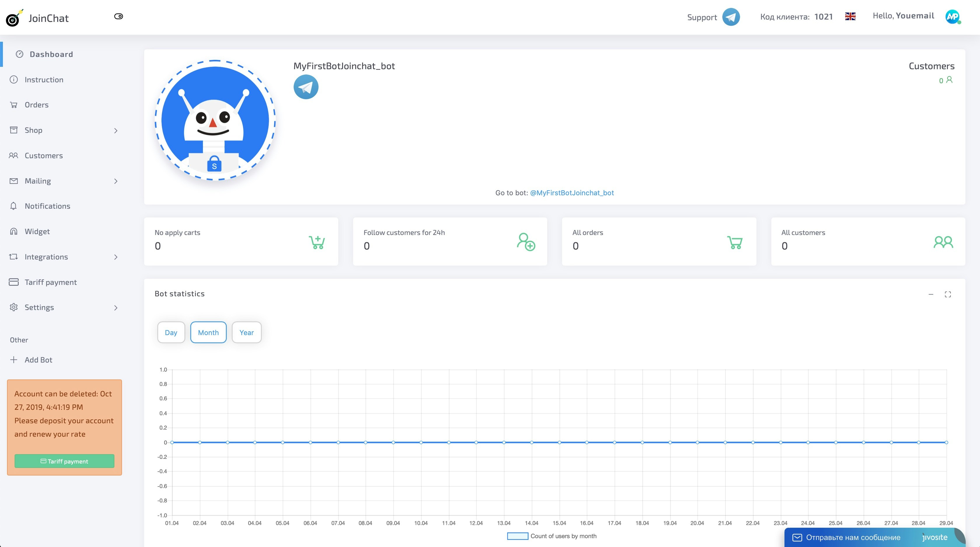This screenshot has height=547, width=980.
Task: Click the green Tariff payment button
Action: click(x=64, y=461)
